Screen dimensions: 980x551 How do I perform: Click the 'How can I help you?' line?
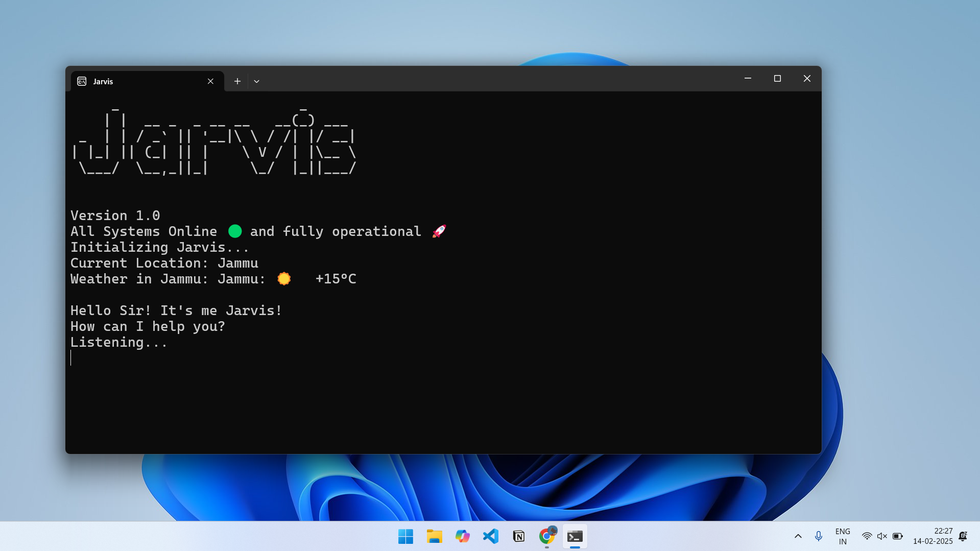(148, 326)
